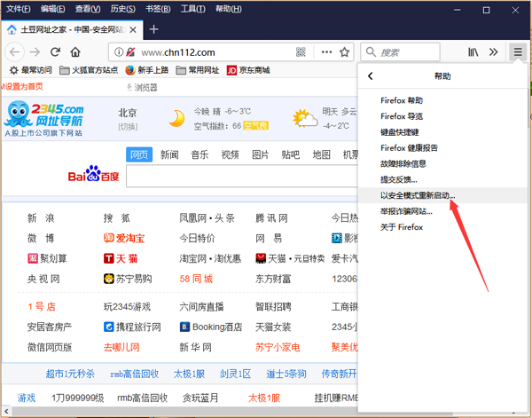Choose 以安全模式重新启动 entry

443,195
